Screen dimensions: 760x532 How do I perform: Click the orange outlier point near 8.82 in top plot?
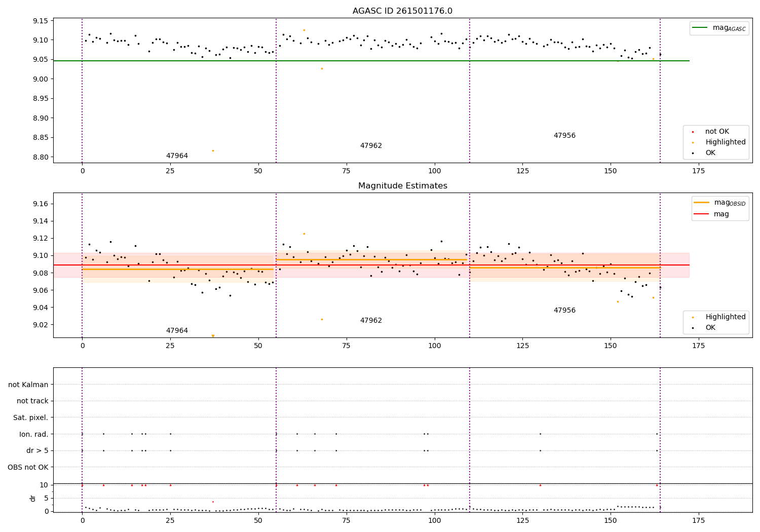213,150
